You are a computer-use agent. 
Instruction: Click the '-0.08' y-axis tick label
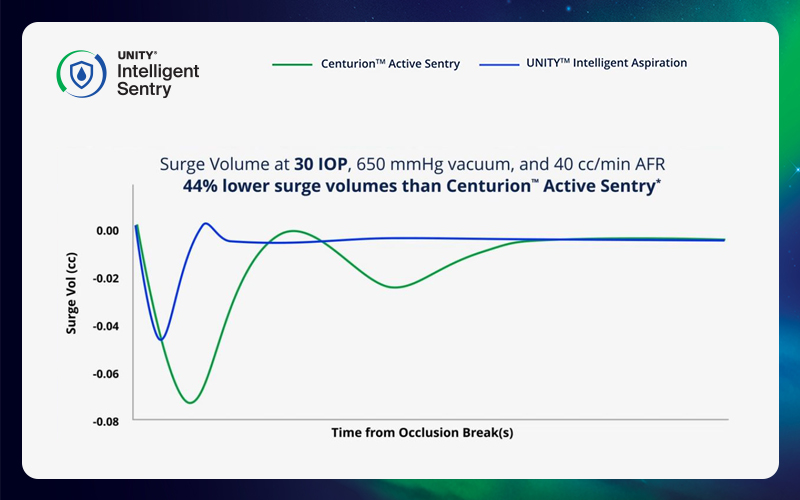click(x=106, y=421)
